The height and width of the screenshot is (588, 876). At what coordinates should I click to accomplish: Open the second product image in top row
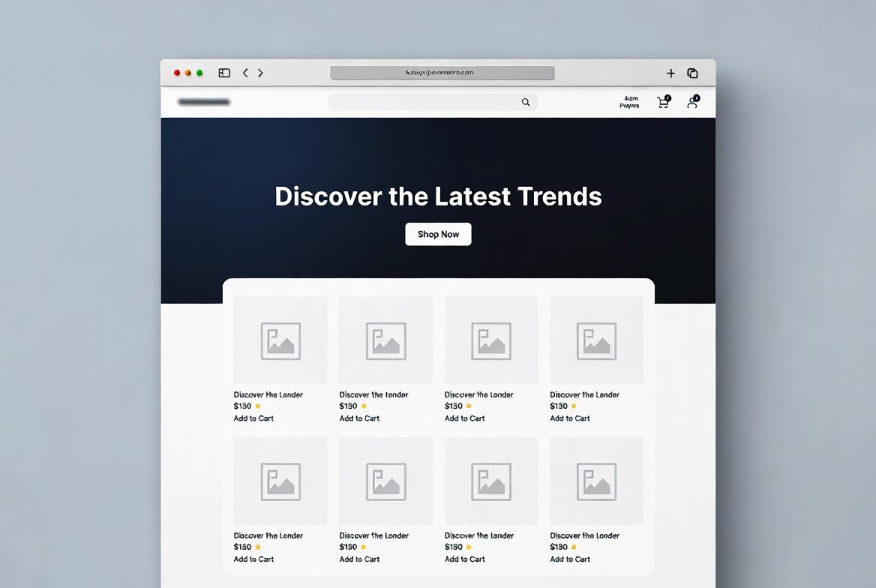pos(386,340)
